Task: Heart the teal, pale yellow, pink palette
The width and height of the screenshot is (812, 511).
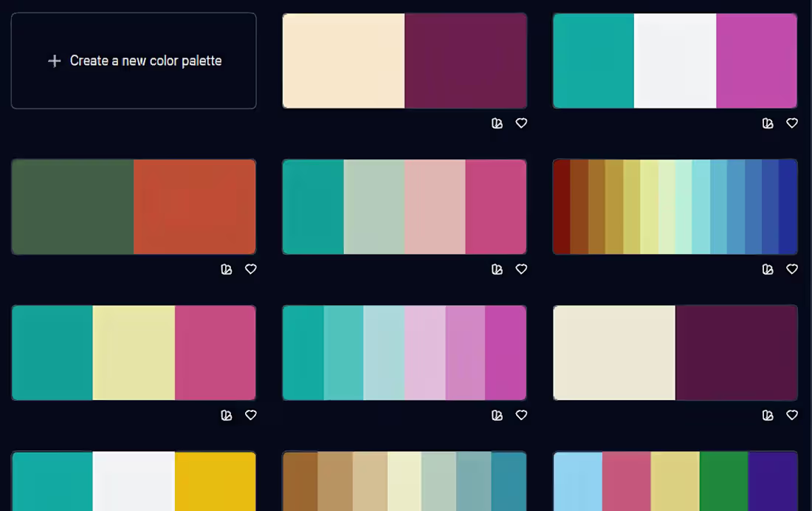Action: (x=251, y=416)
